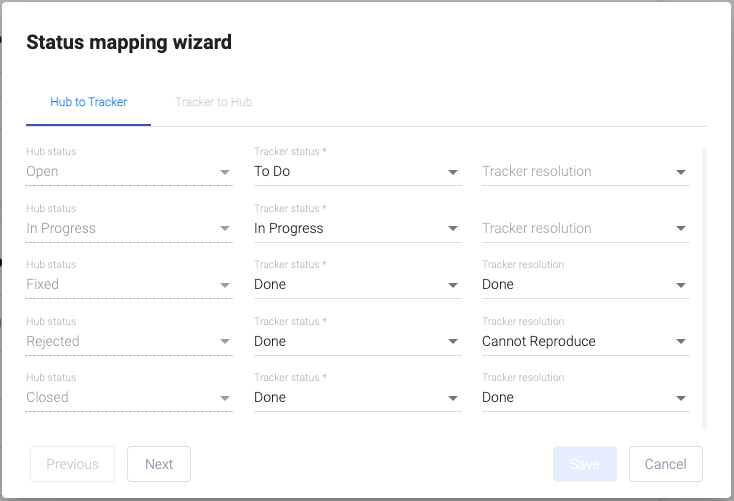Click Tracker resolution arrow in Closed row
Screen dimensions: 734x501
(681, 399)
